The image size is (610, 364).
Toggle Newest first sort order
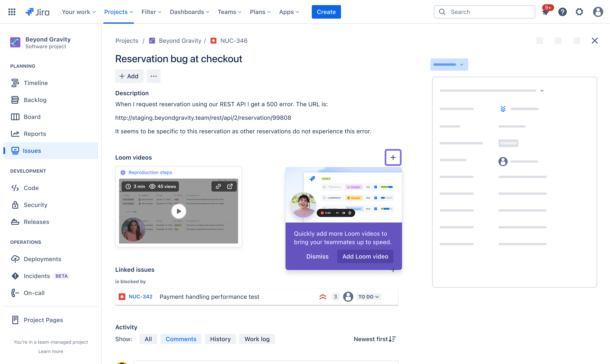point(375,339)
